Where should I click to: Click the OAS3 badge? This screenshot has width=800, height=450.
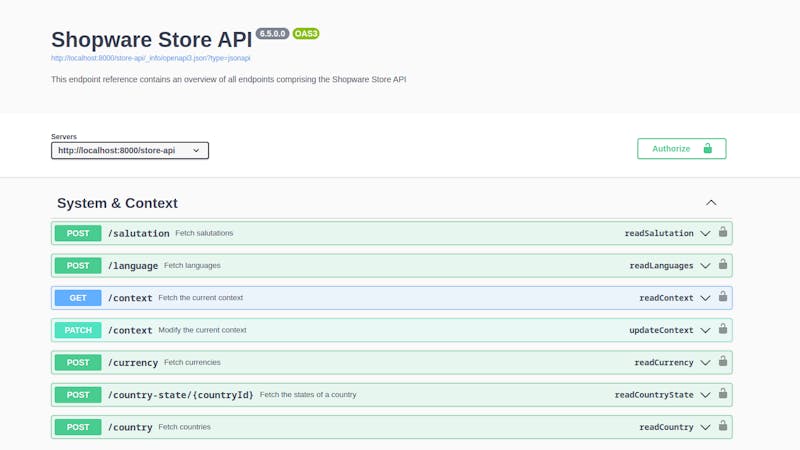point(306,34)
